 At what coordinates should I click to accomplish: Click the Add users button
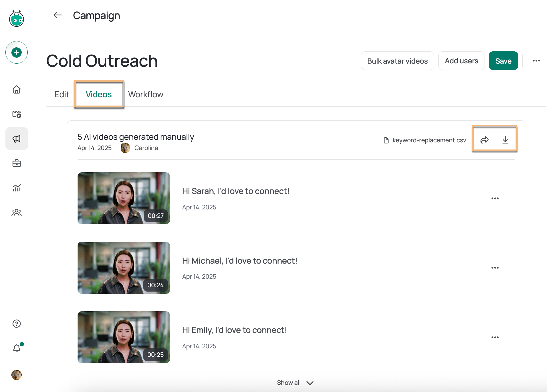pos(461,61)
